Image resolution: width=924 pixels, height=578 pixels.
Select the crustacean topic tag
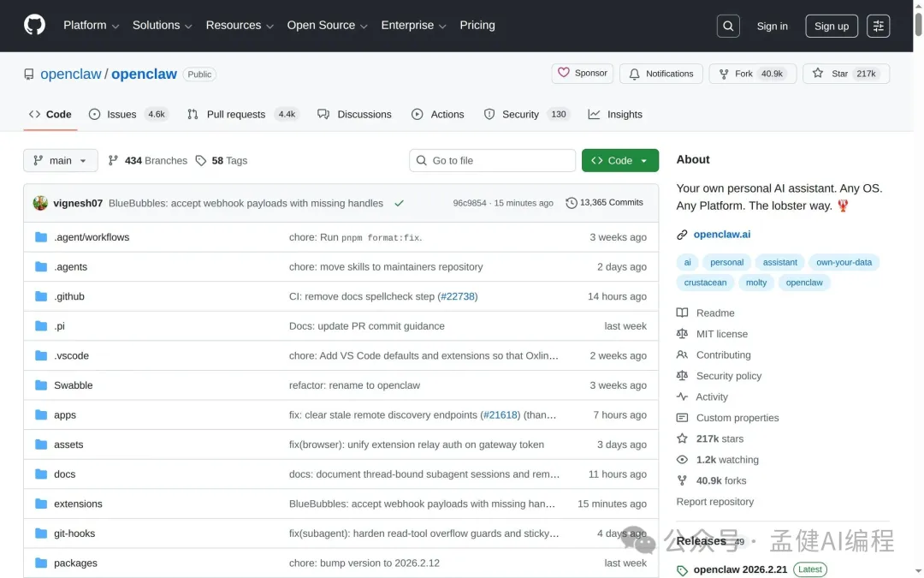(705, 283)
